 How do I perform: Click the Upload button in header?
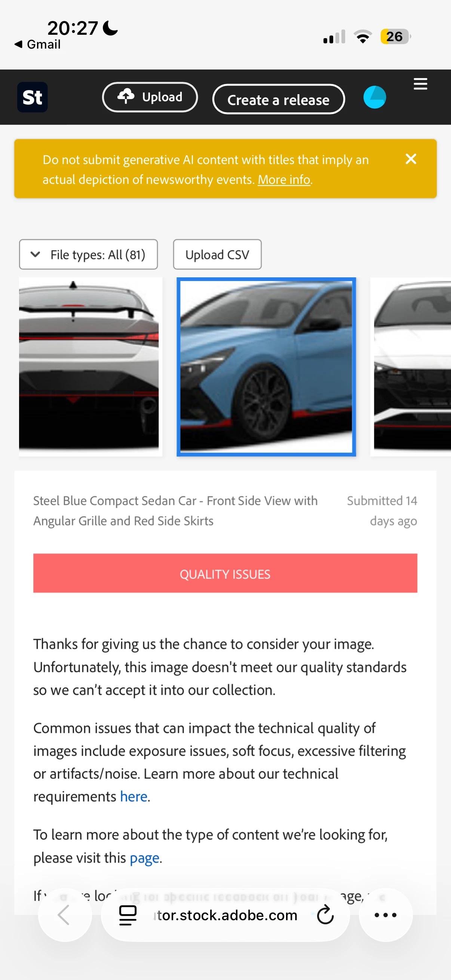150,97
